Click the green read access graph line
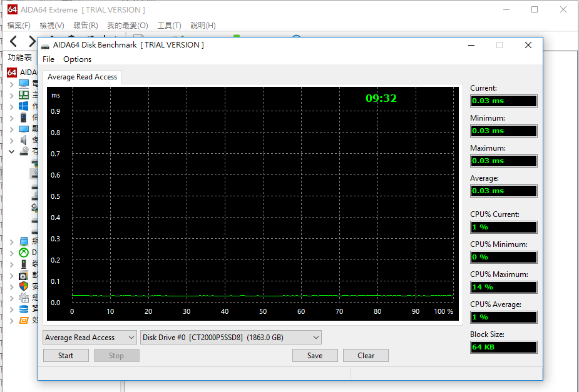The height and width of the screenshot is (392, 579). pyautogui.click(x=262, y=295)
